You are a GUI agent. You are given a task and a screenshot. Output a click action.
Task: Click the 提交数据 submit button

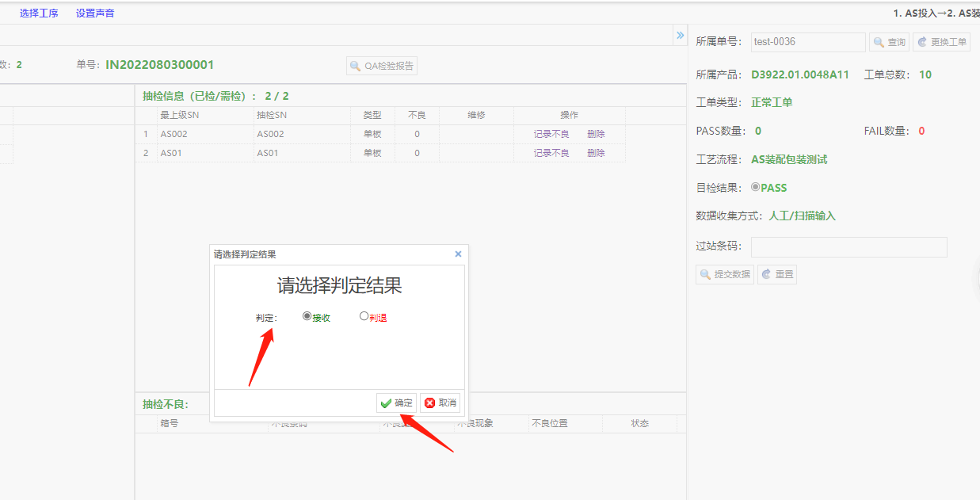click(x=724, y=274)
